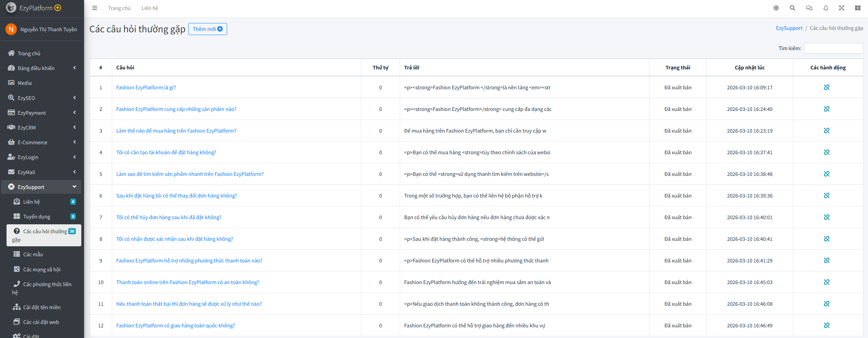This screenshot has width=868, height=338.
Task: Open the chat messages icon
Action: (x=809, y=8)
